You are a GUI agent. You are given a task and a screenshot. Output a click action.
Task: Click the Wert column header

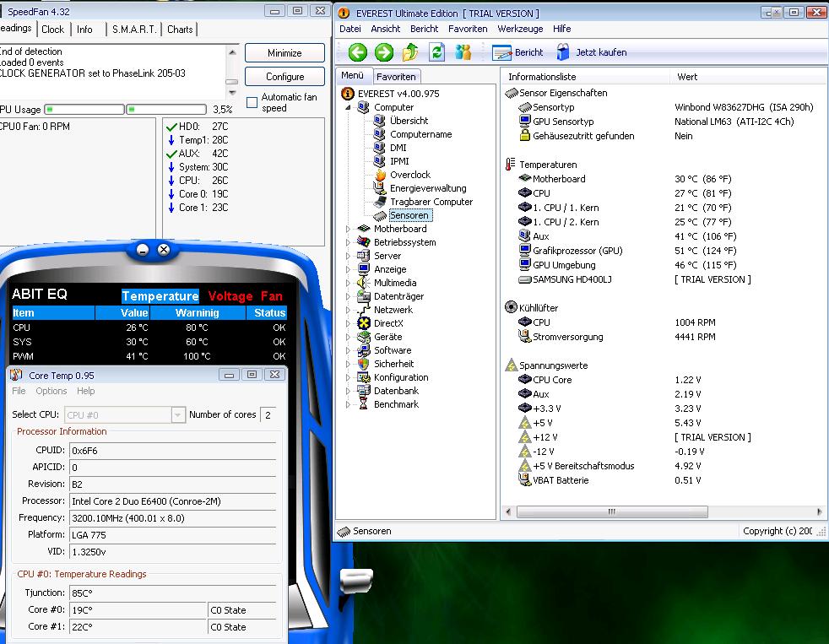[x=687, y=77]
